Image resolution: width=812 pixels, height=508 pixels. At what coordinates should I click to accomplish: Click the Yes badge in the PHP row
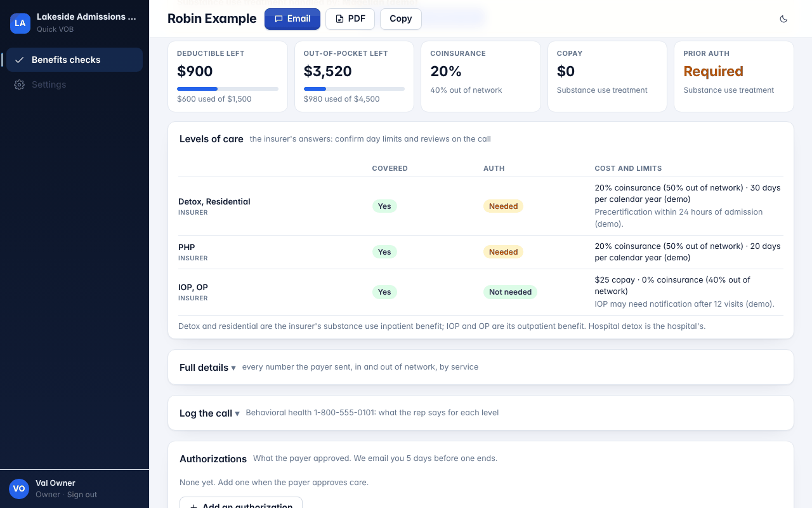(x=384, y=252)
